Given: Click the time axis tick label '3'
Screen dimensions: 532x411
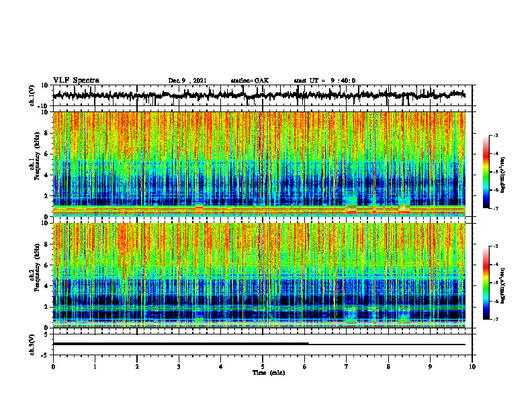Looking at the screenshot, I should 179,367.
